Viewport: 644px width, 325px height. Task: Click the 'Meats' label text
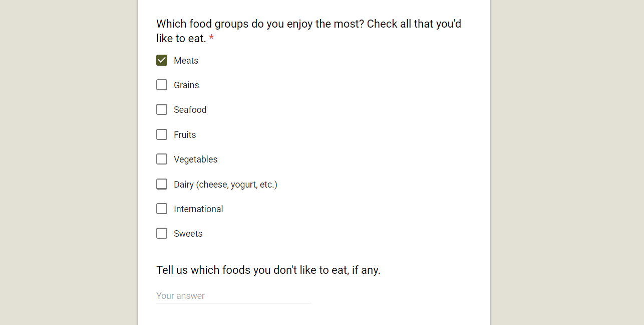pos(186,61)
